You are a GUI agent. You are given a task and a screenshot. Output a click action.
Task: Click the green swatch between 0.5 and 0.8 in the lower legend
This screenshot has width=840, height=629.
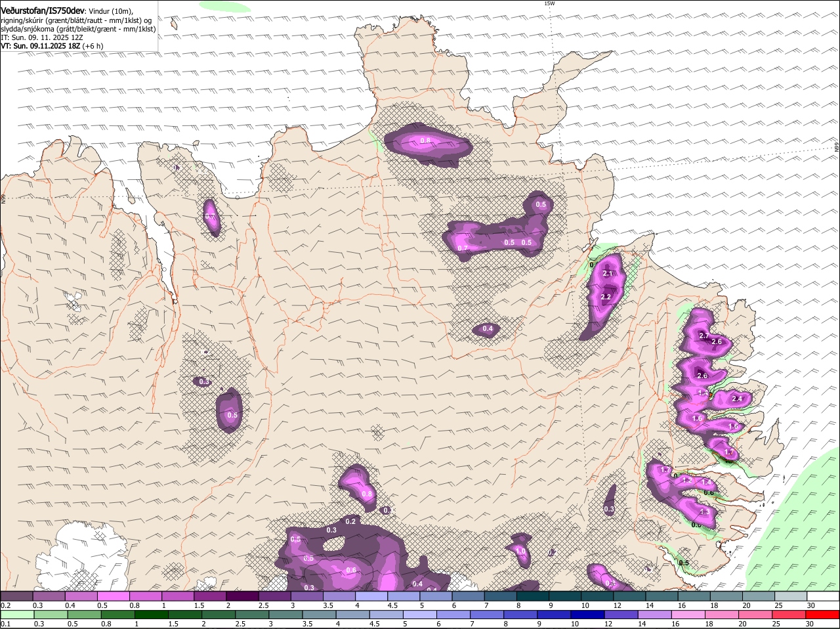point(85,615)
